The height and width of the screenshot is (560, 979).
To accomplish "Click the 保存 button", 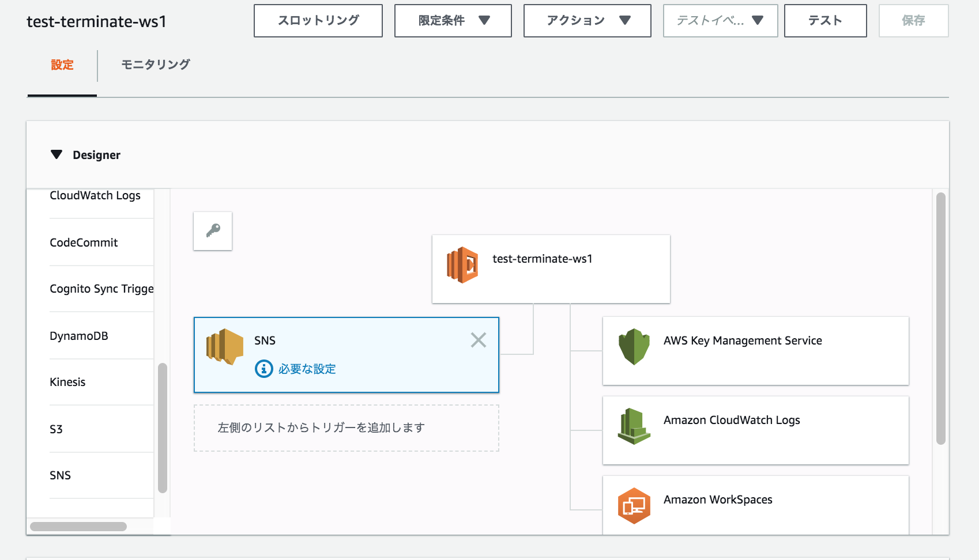I will click(914, 21).
